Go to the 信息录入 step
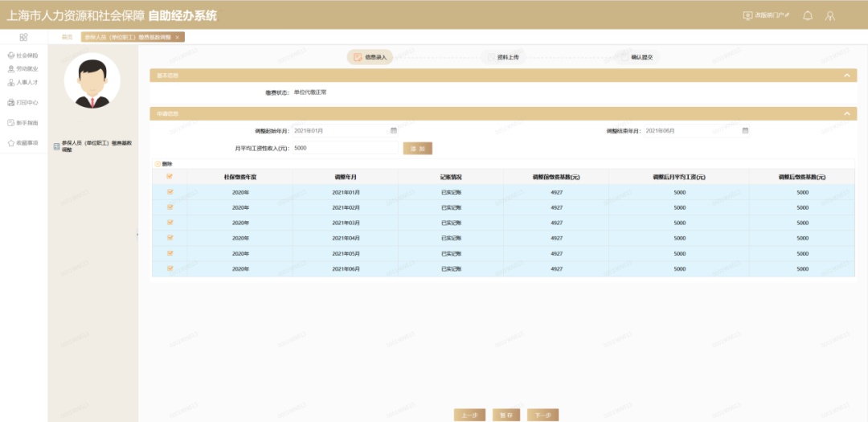 [x=371, y=57]
